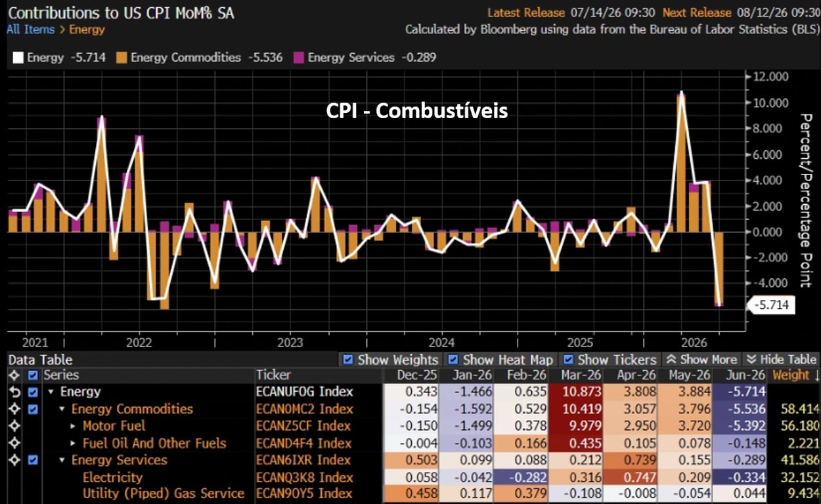Image resolution: width=821 pixels, height=504 pixels.
Task: Click Hide Table to collapse the data table
Action: [780, 359]
